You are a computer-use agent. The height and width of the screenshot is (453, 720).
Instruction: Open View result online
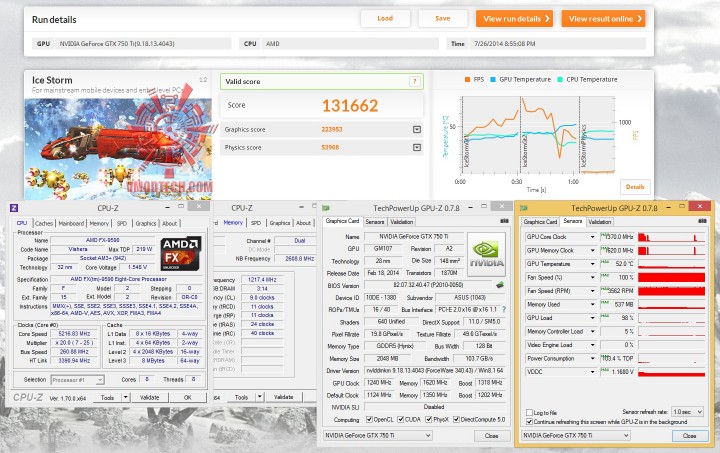pyautogui.click(x=603, y=19)
